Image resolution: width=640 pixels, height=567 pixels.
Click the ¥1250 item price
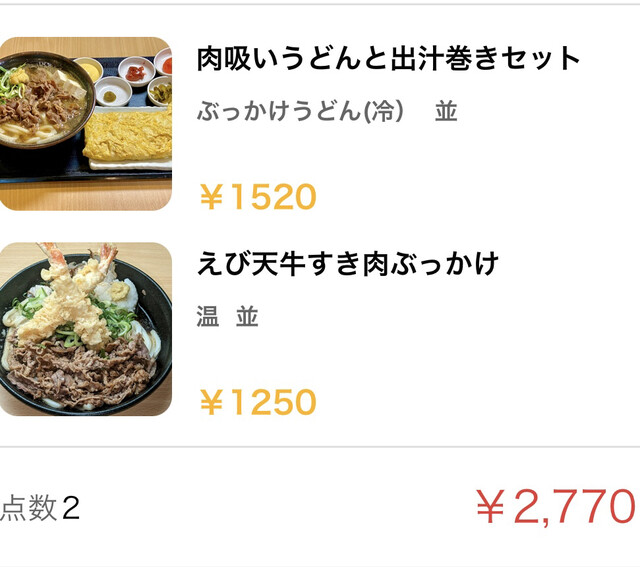pos(257,402)
